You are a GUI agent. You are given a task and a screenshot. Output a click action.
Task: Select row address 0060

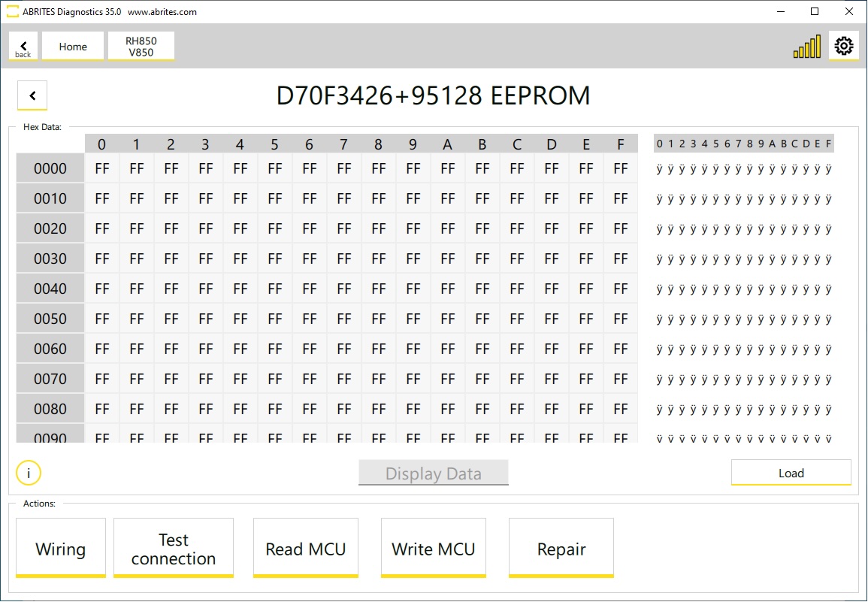(x=50, y=349)
